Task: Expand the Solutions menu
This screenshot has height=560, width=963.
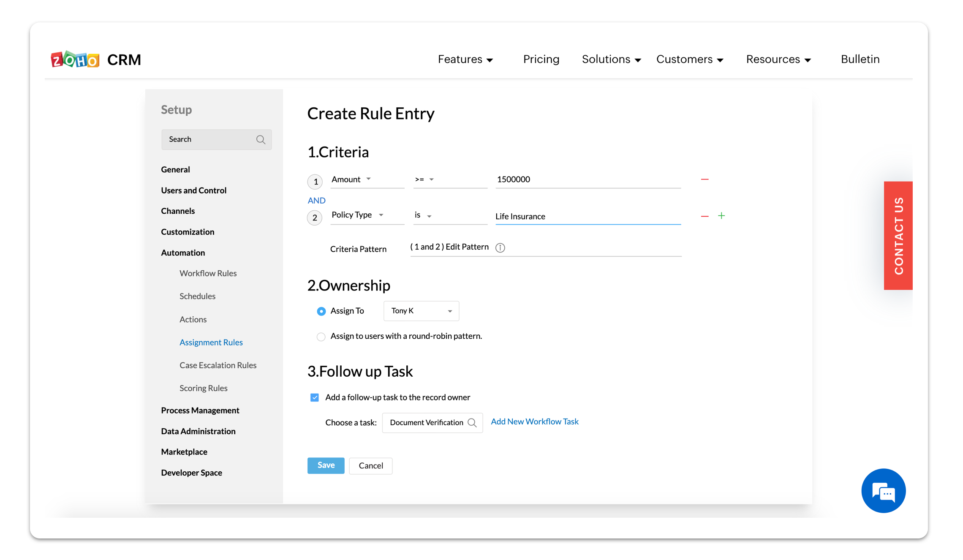Action: tap(611, 60)
